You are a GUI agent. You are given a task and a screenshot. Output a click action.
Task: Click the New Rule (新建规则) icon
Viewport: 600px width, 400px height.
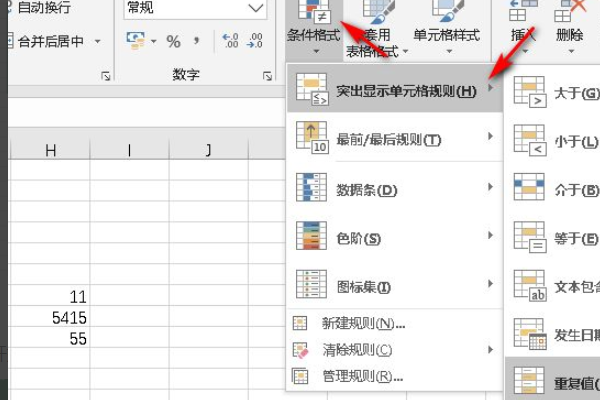[300, 323]
